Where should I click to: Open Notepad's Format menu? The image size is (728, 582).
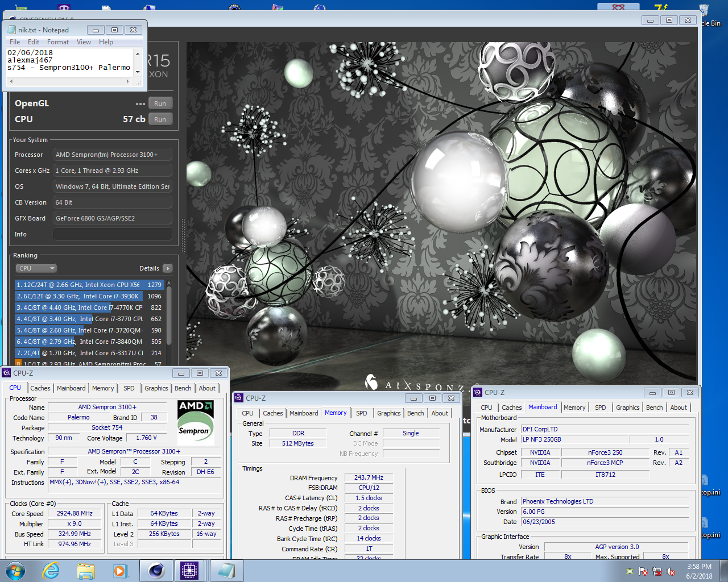point(58,42)
